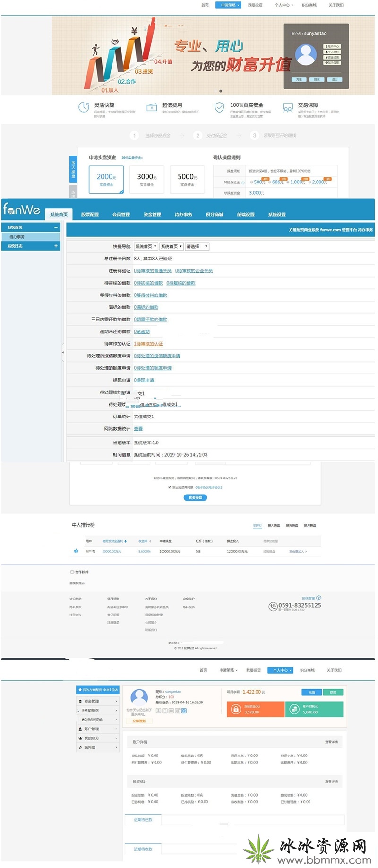Open the 1待审核的认证 link
Screen dimensions: 378x868
[148, 344]
